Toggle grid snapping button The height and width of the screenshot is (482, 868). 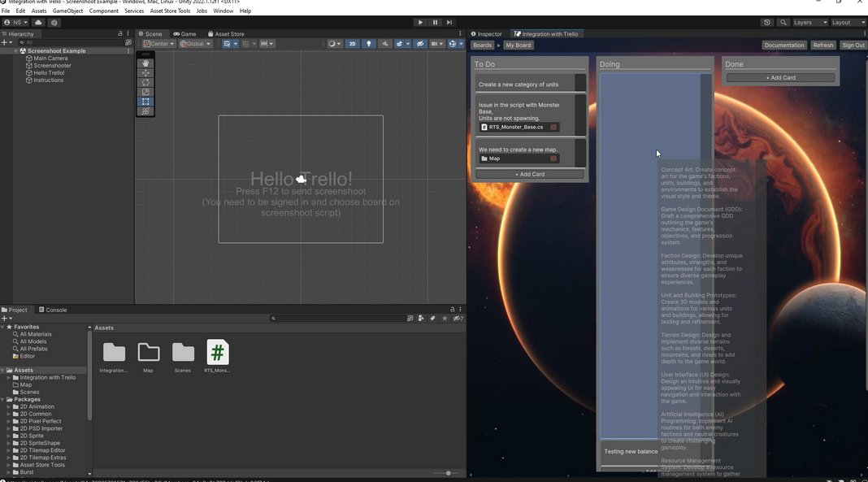pos(245,44)
